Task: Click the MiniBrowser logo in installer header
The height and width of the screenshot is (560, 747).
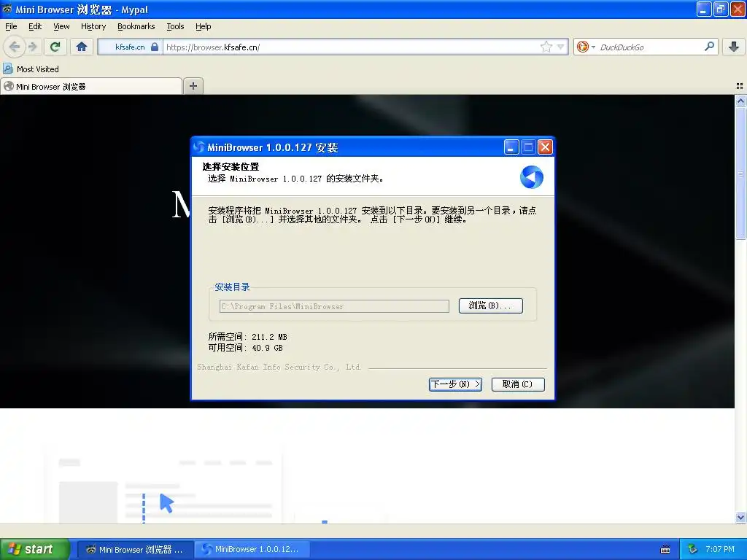Action: pyautogui.click(x=532, y=176)
